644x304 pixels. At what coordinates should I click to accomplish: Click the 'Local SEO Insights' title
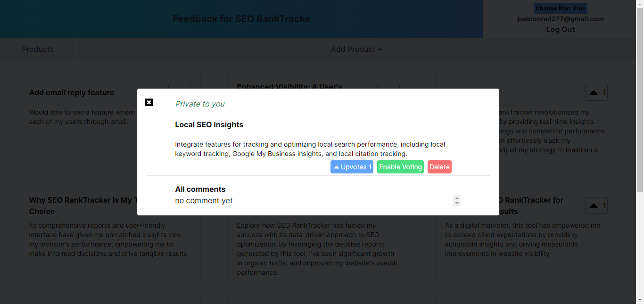click(209, 125)
